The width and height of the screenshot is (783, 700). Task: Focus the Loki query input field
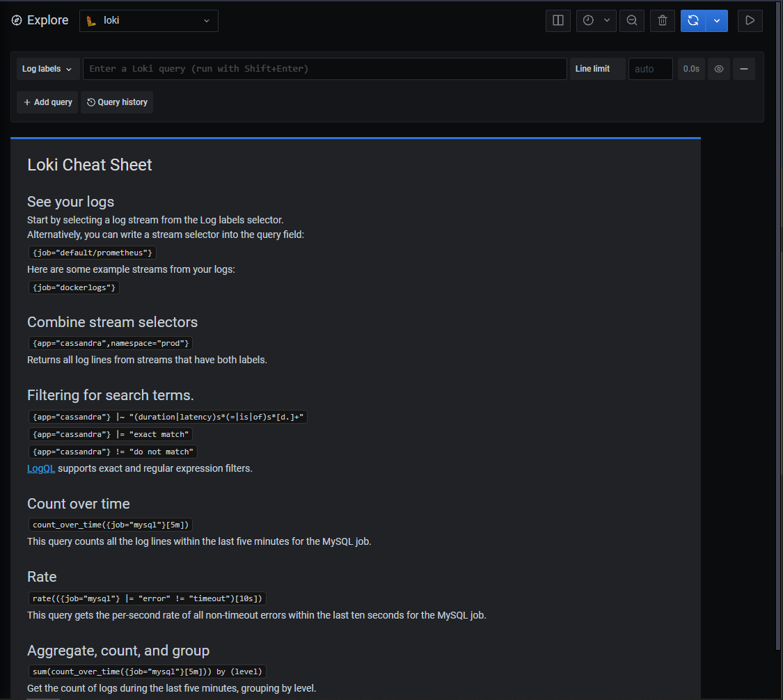point(324,69)
